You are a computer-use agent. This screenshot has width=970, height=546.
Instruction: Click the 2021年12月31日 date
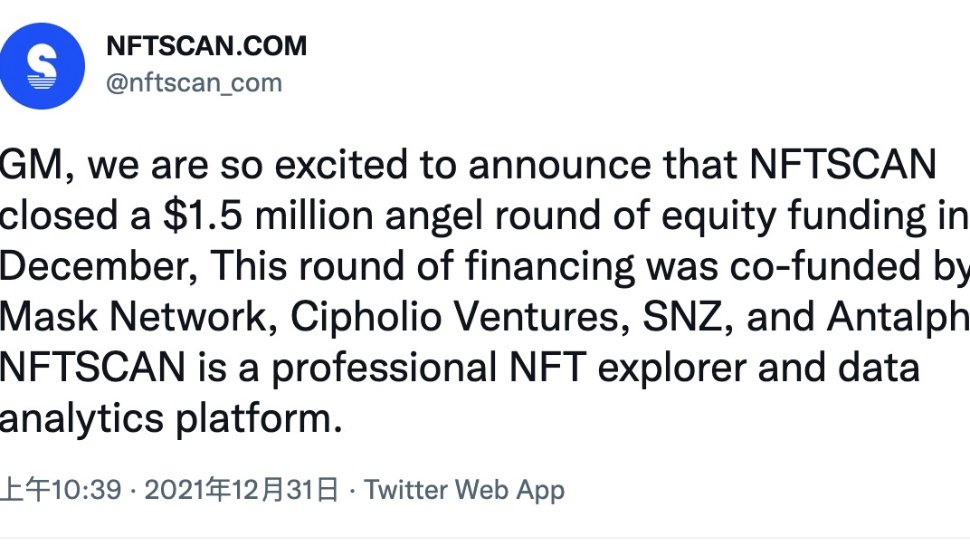coord(242,491)
